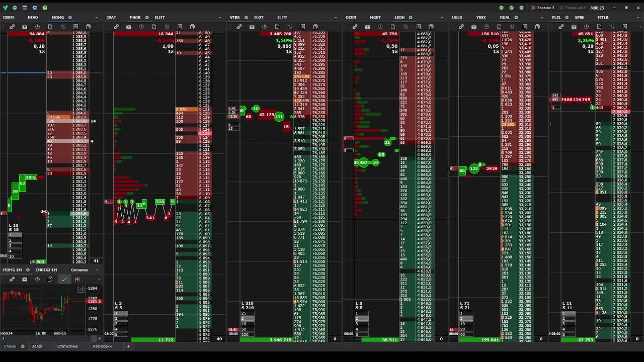The height and width of the screenshot is (362, 644).
Task: Select volume preset 50 in VTBR order book
Action: point(247,329)
